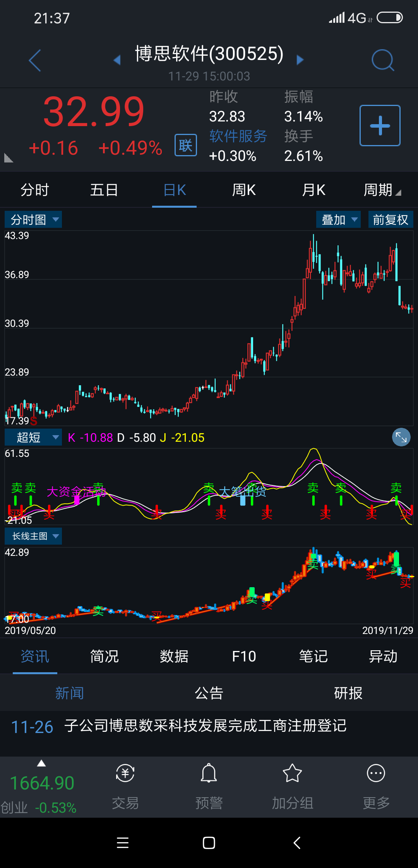This screenshot has height=868, width=418.
Task: Tap the Android recent-apps menu button
Action: coord(123,842)
